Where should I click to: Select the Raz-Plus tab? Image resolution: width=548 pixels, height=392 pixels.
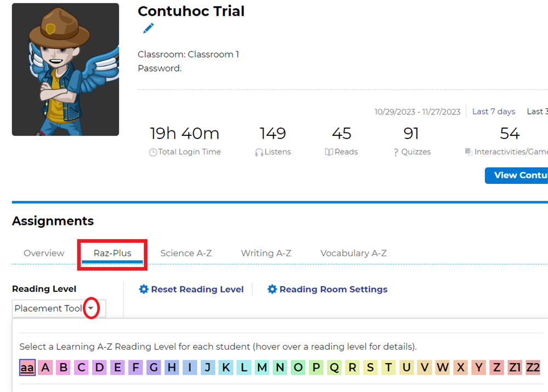[112, 253]
